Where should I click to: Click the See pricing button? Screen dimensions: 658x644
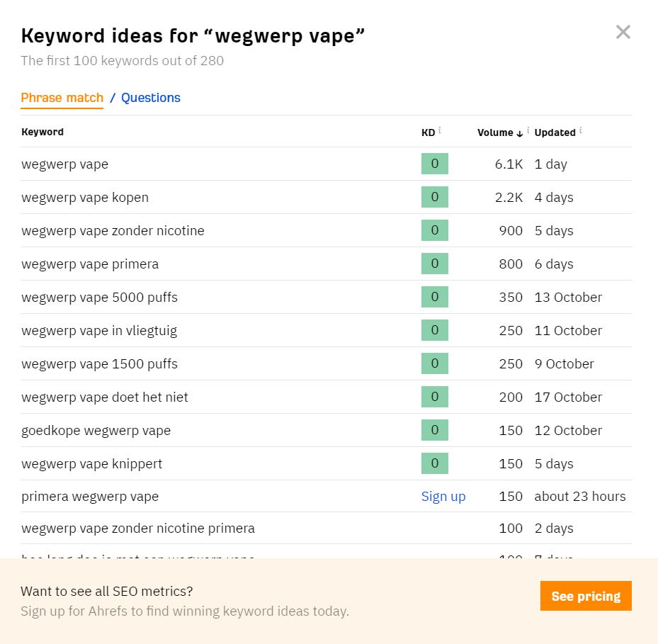(586, 596)
